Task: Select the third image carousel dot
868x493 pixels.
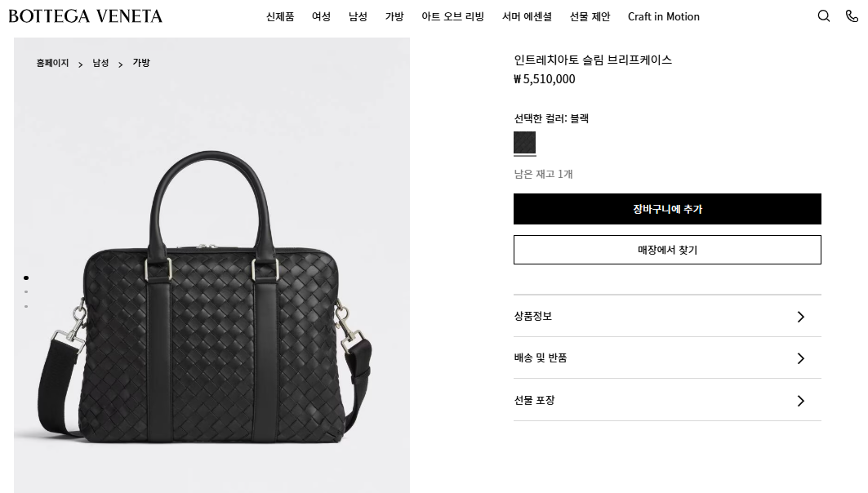Action: point(26,306)
